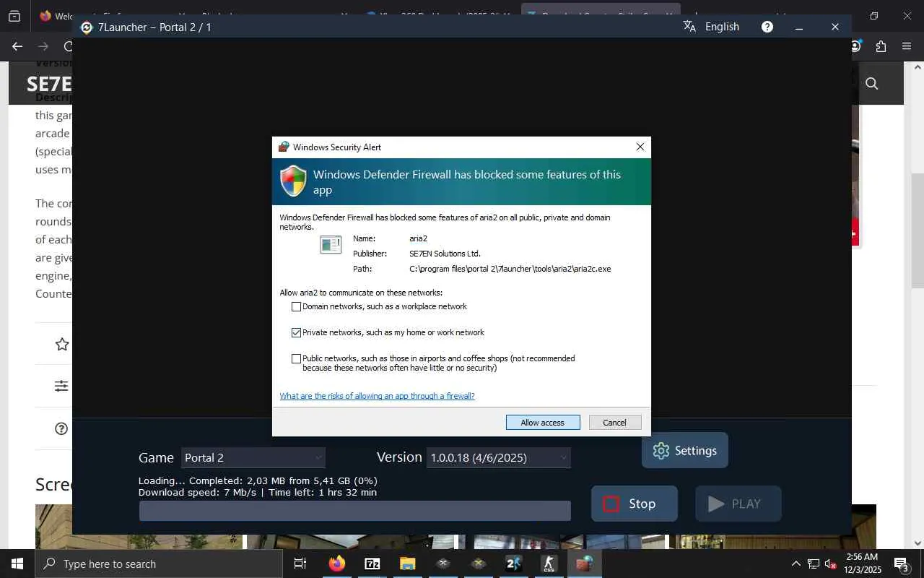Click the Loading Completed status text
Screen dimensions: 924x578
click(258, 480)
